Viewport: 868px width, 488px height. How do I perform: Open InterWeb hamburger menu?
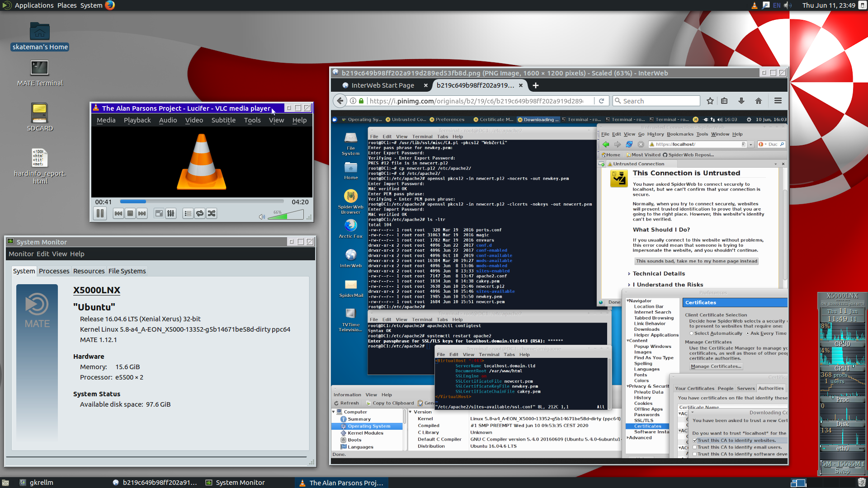778,101
